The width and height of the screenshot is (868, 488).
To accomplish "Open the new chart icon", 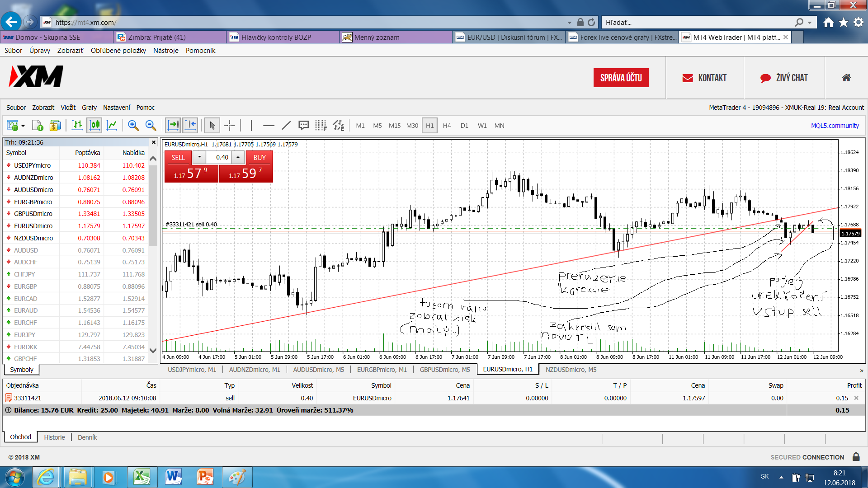I will pyautogui.click(x=12, y=126).
